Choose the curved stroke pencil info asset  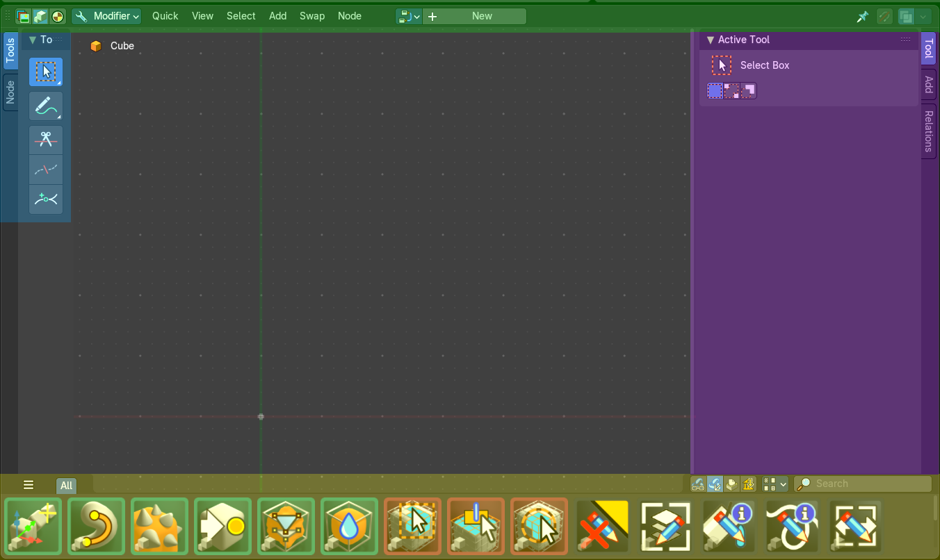(793, 527)
